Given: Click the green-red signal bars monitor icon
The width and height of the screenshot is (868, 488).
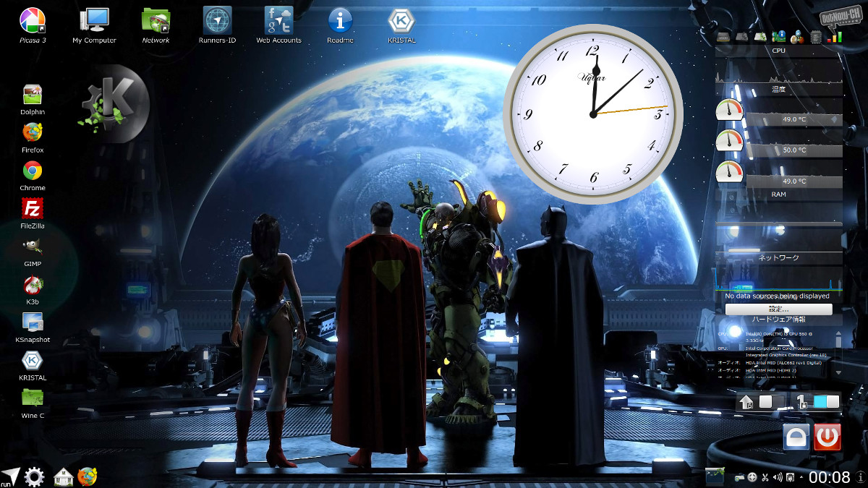Looking at the screenshot, I should point(834,37).
